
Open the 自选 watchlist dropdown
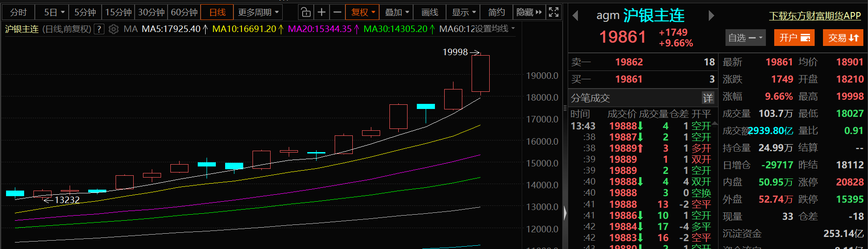(745, 38)
